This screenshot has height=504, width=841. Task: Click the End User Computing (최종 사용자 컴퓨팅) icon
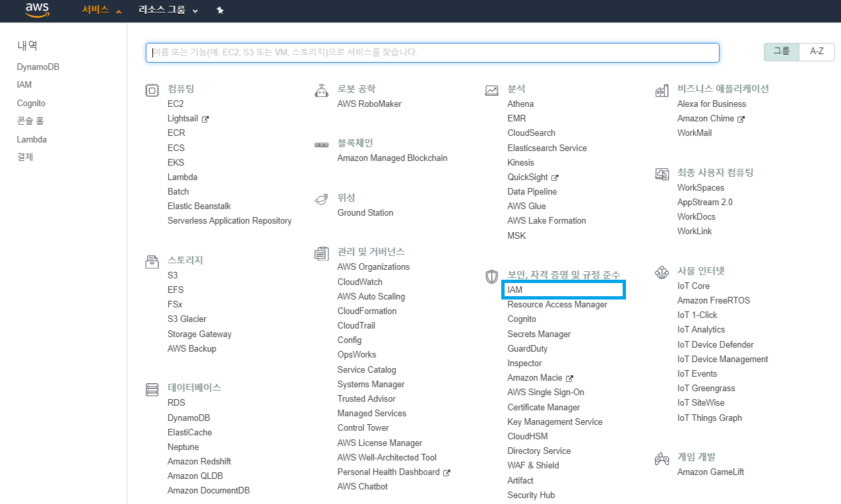(x=662, y=174)
